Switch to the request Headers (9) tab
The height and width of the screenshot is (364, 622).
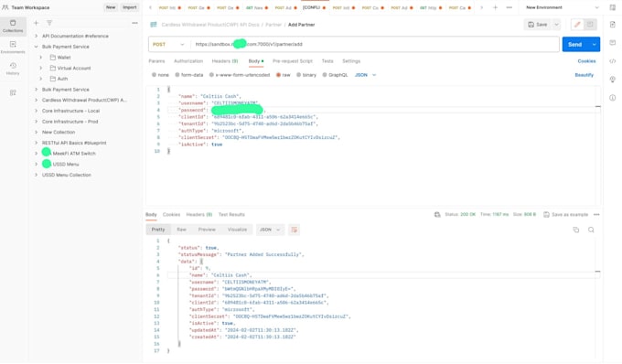point(225,61)
